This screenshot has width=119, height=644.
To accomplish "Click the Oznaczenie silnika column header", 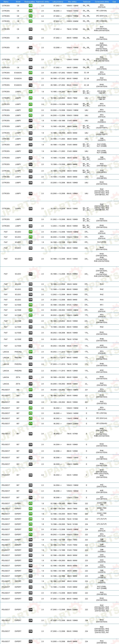I will [102, 2].
